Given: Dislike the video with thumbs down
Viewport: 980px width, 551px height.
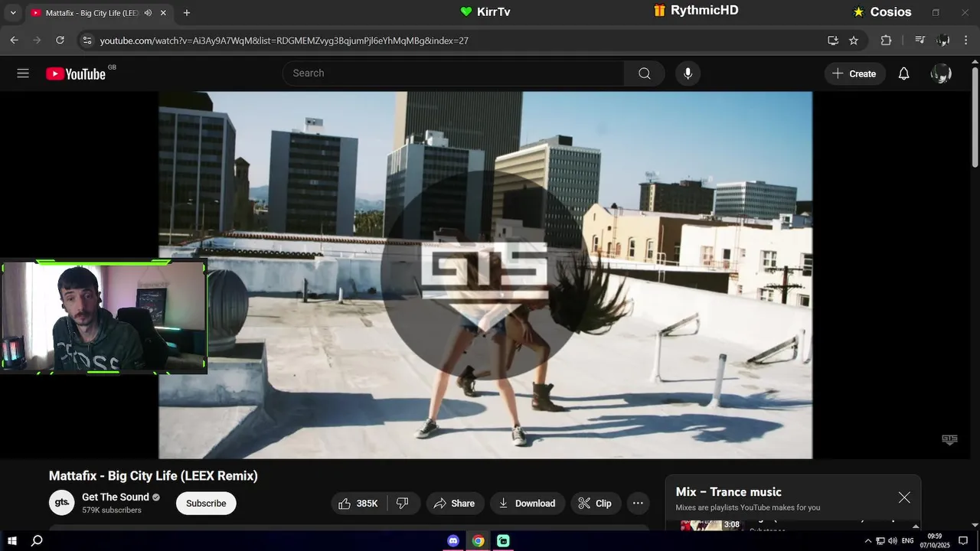Looking at the screenshot, I should coord(403,503).
